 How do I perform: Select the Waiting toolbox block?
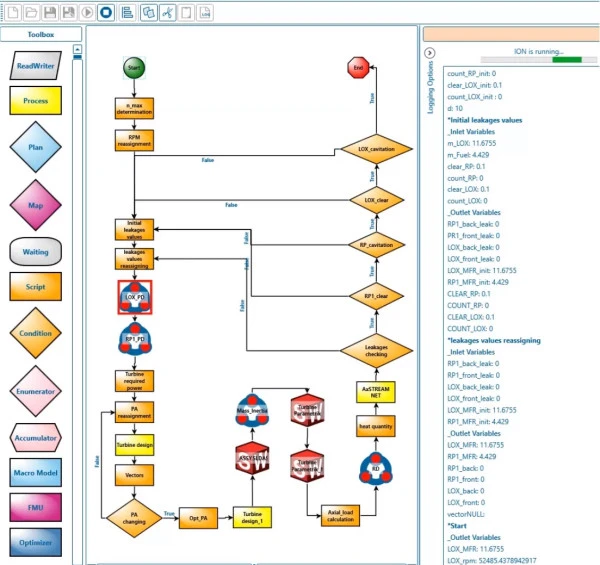point(36,252)
